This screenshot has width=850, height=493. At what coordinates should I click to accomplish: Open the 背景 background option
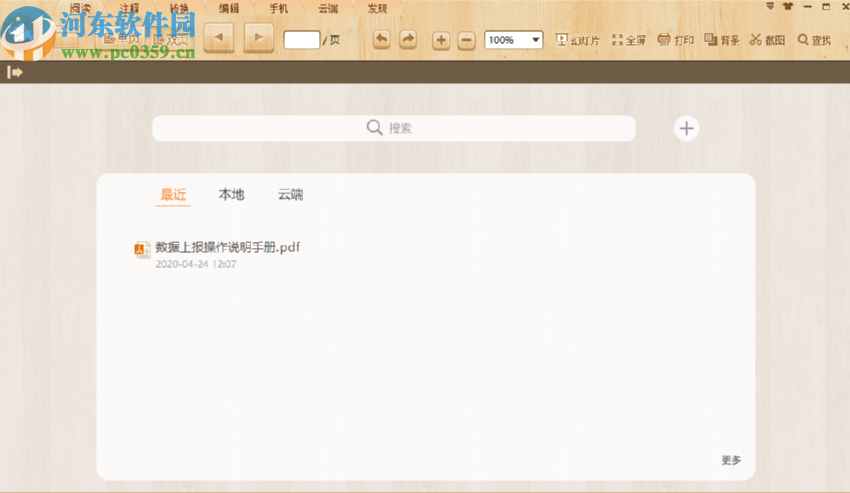722,40
